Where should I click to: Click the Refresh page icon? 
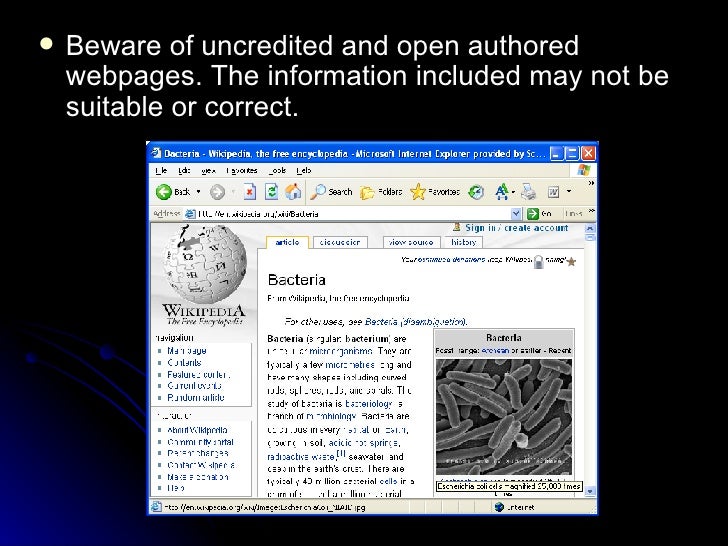[271, 192]
